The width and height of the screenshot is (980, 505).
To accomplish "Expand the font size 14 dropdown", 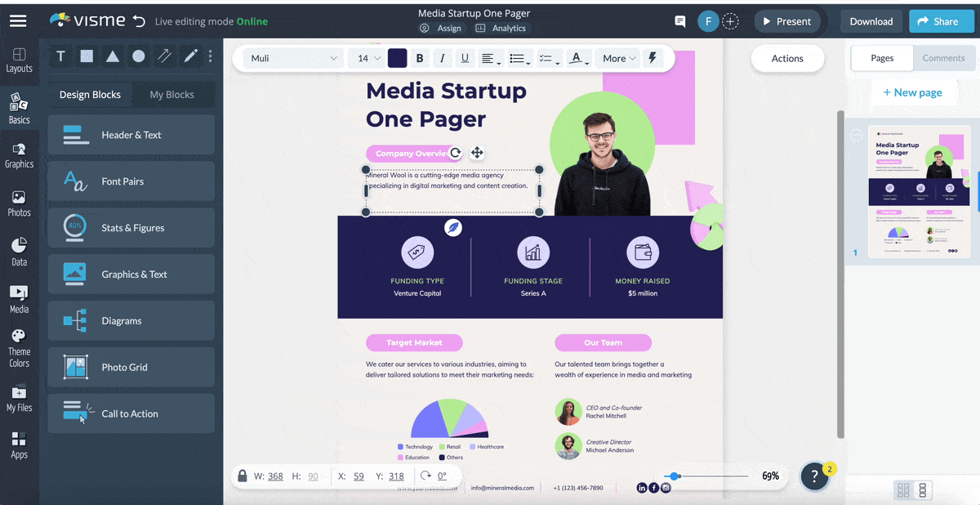I will click(369, 58).
